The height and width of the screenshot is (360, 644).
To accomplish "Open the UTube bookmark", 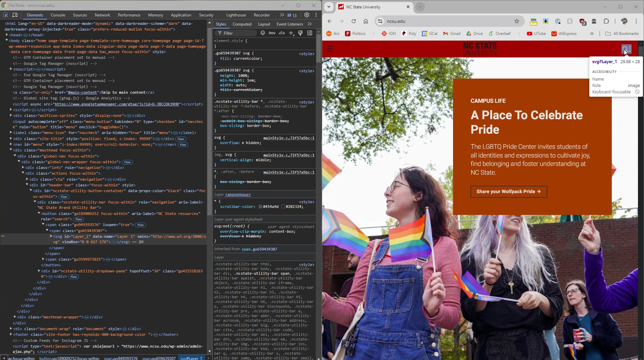I will pos(536,34).
